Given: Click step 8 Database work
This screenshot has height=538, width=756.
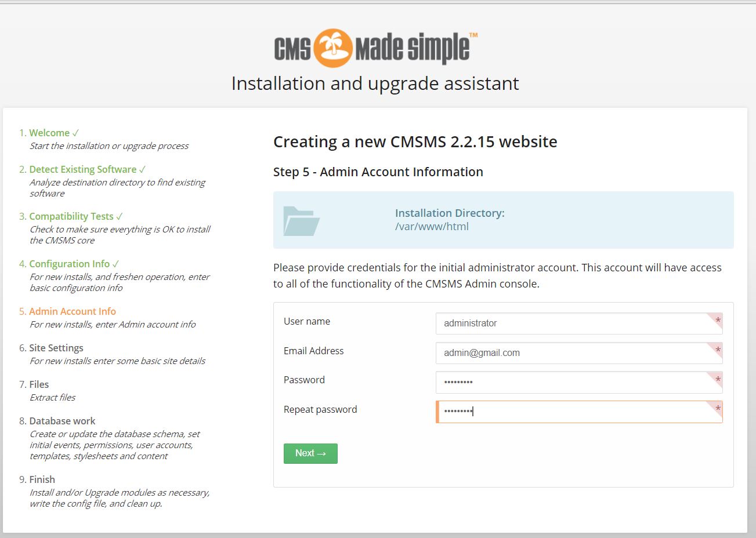Looking at the screenshot, I should pyautogui.click(x=62, y=421).
